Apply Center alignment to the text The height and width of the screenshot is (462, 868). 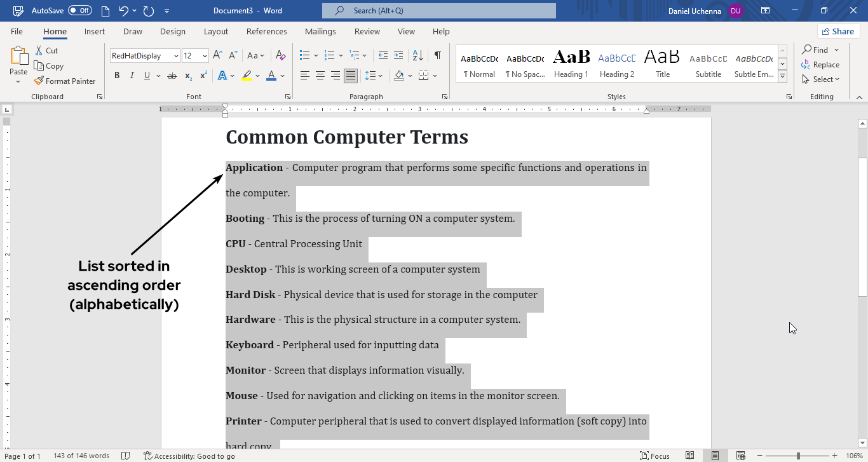[x=320, y=76]
